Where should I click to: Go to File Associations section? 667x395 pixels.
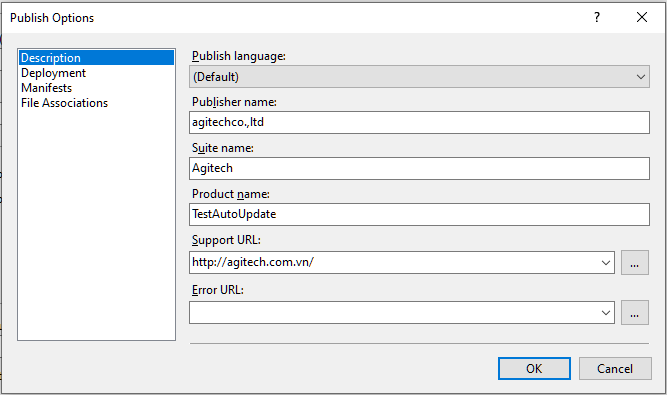[x=65, y=103]
